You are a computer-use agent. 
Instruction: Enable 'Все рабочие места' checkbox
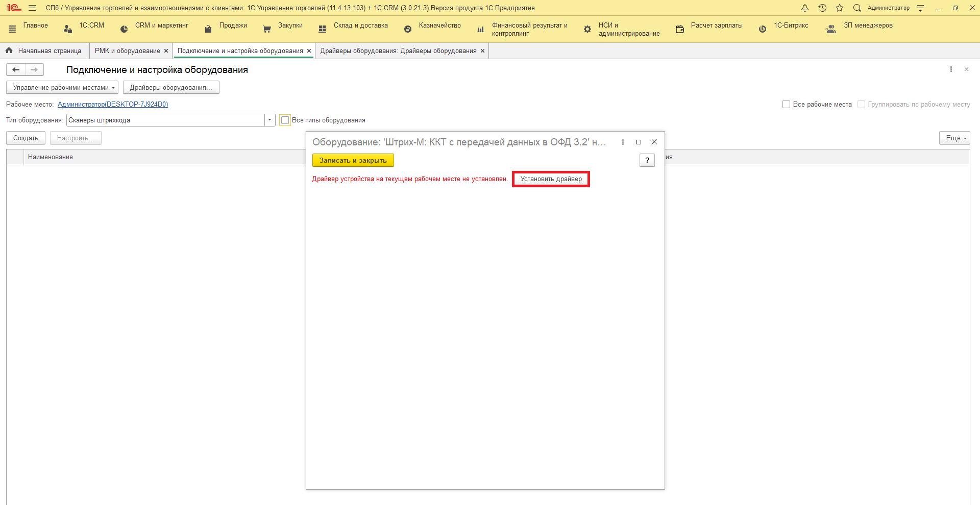coord(786,104)
